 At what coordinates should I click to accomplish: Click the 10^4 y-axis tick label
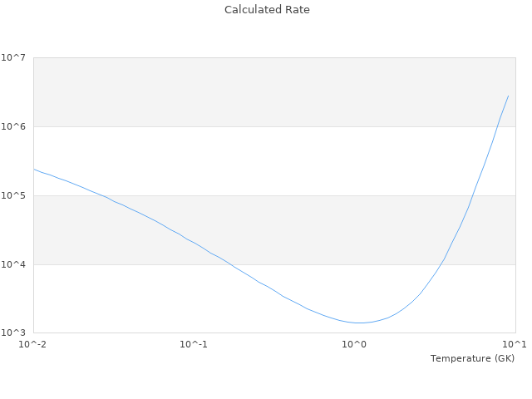pyautogui.click(x=13, y=264)
